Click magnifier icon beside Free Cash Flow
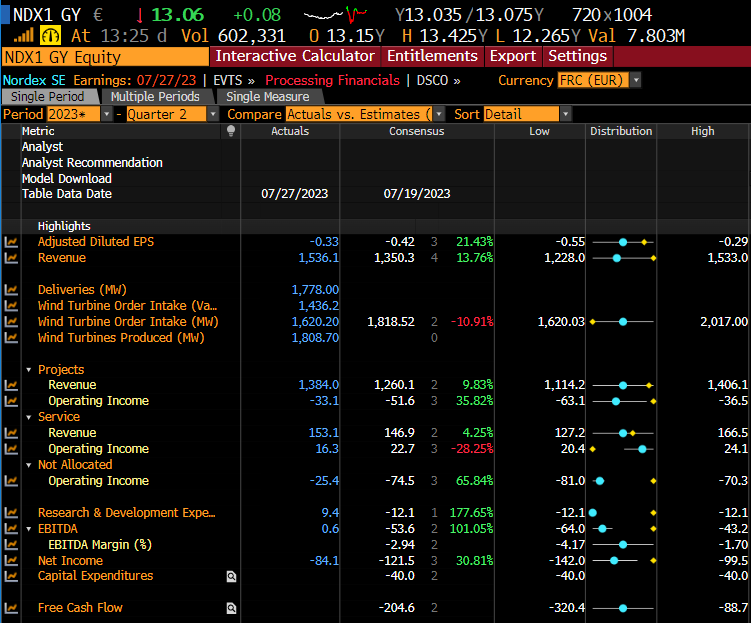 click(x=231, y=608)
